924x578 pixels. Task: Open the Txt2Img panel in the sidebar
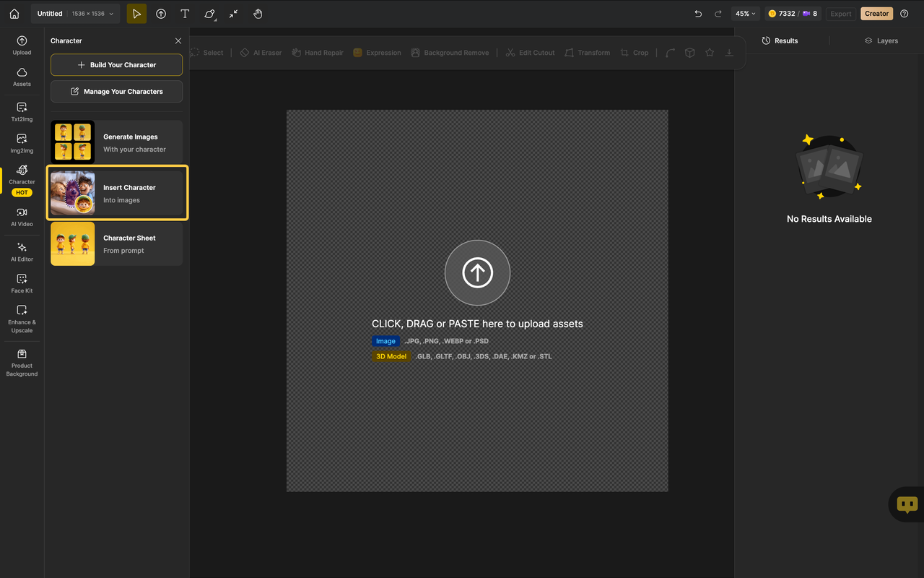(22, 113)
